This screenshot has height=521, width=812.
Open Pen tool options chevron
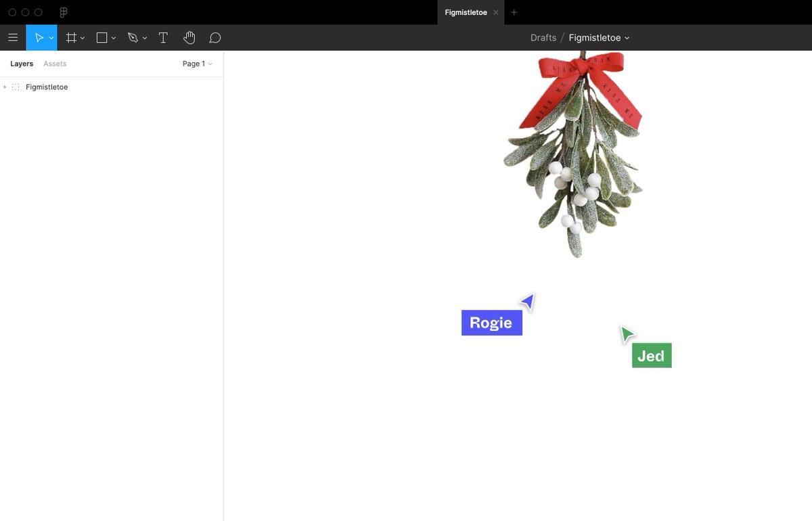[x=145, y=39]
